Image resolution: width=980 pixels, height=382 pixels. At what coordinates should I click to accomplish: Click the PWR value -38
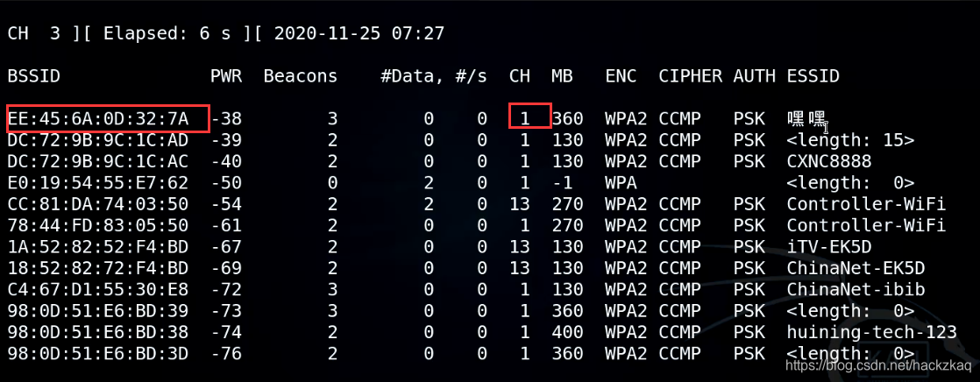(x=226, y=118)
